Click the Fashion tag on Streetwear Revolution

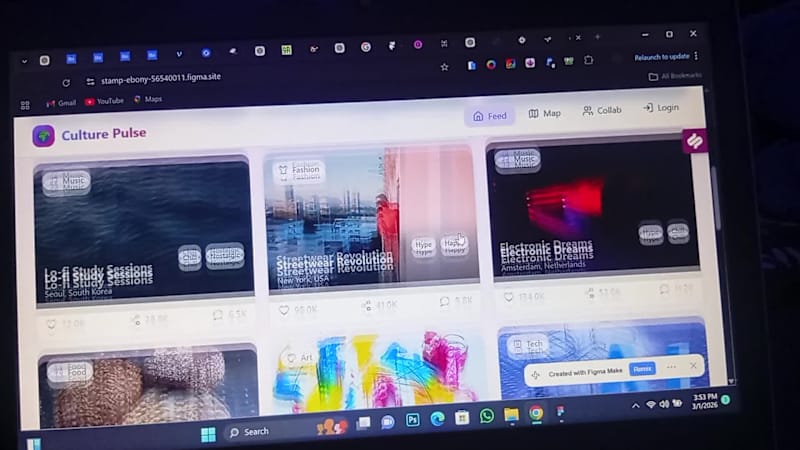(x=299, y=170)
